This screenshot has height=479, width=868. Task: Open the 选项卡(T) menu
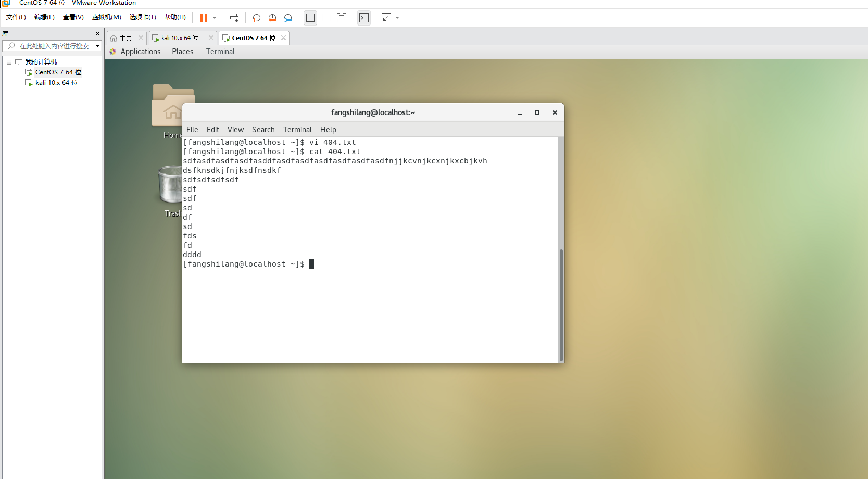[143, 17]
